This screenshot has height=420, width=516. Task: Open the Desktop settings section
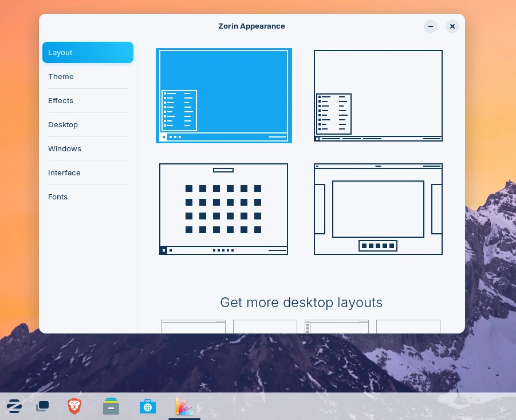pyautogui.click(x=63, y=124)
